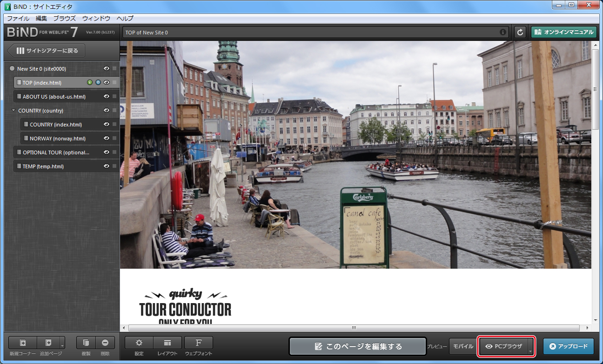This screenshot has width=603, height=364.
Task: Click the 削除 (delete) minus icon
Action: coord(105,343)
